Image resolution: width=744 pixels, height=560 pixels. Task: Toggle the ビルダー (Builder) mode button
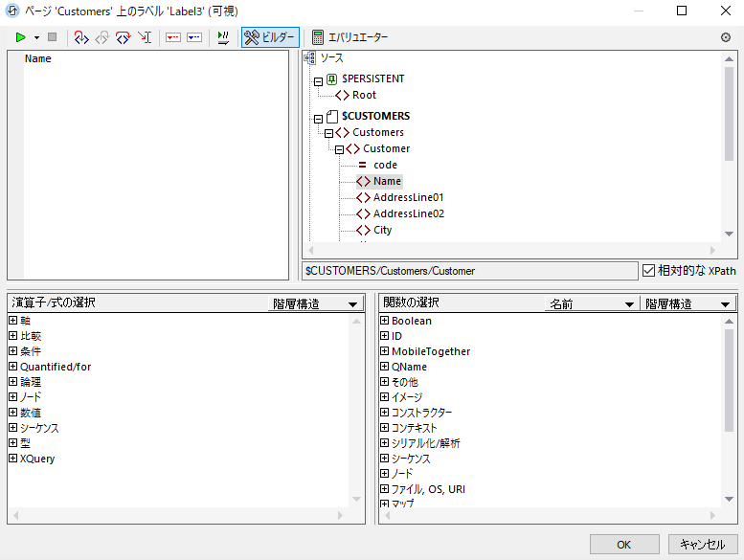tap(270, 37)
